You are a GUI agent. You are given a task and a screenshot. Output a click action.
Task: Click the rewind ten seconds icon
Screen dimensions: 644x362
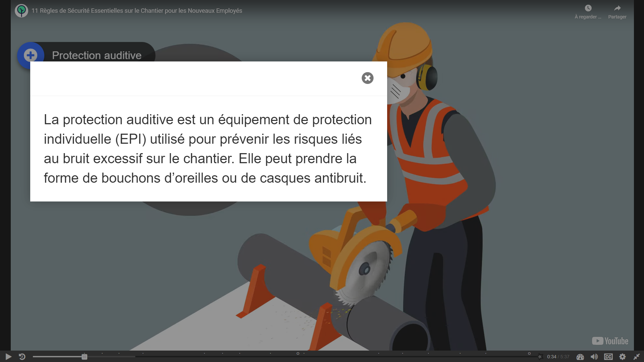(x=22, y=357)
